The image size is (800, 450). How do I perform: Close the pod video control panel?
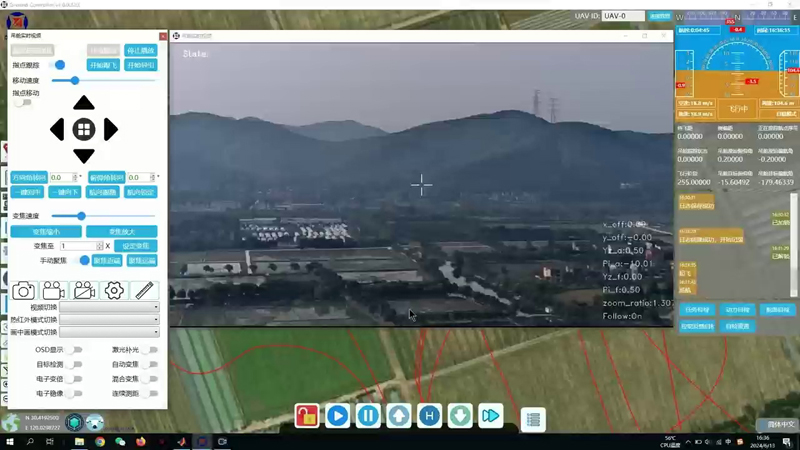point(163,36)
